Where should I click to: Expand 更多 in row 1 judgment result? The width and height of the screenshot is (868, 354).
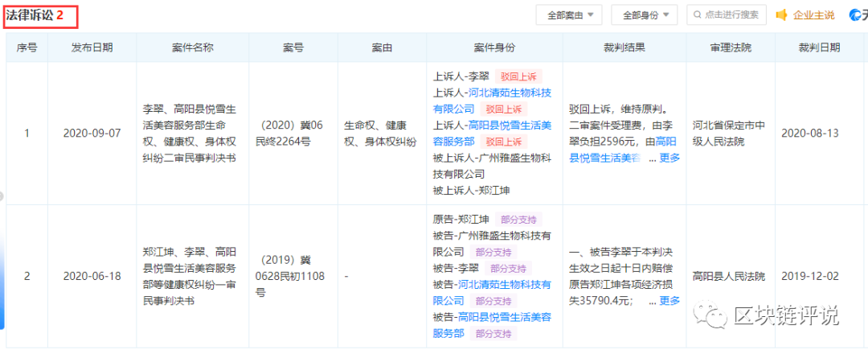pos(669,158)
